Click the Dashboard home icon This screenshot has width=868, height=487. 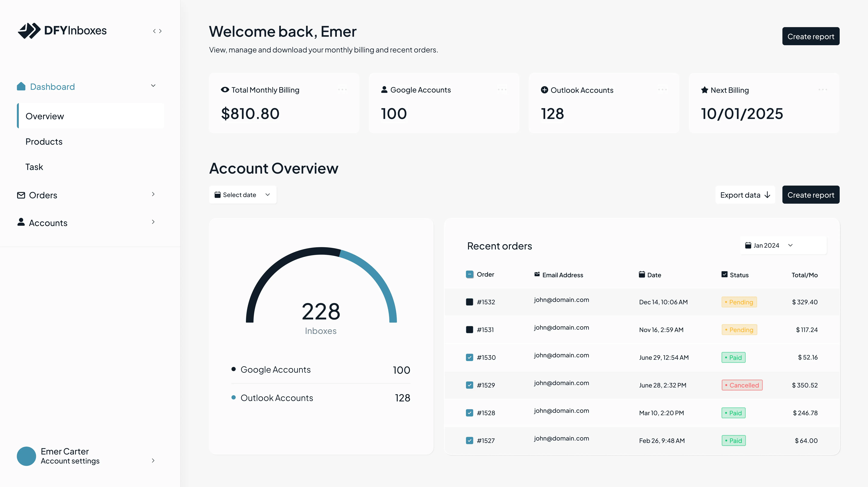(x=21, y=86)
